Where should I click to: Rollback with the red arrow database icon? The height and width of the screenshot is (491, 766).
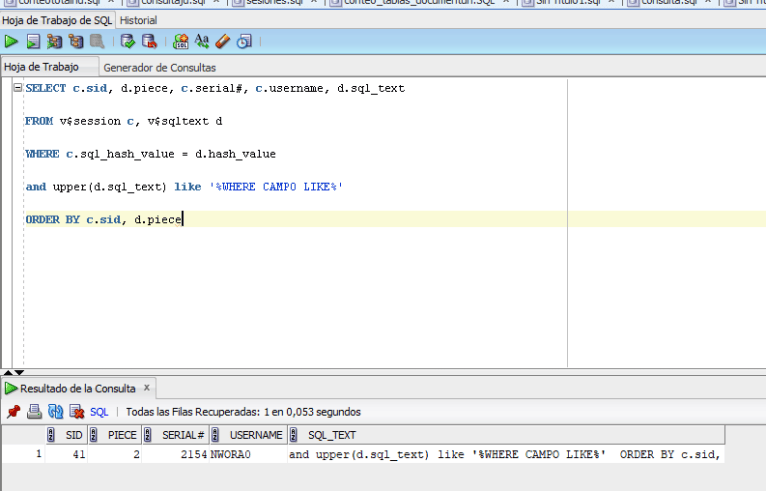[149, 42]
